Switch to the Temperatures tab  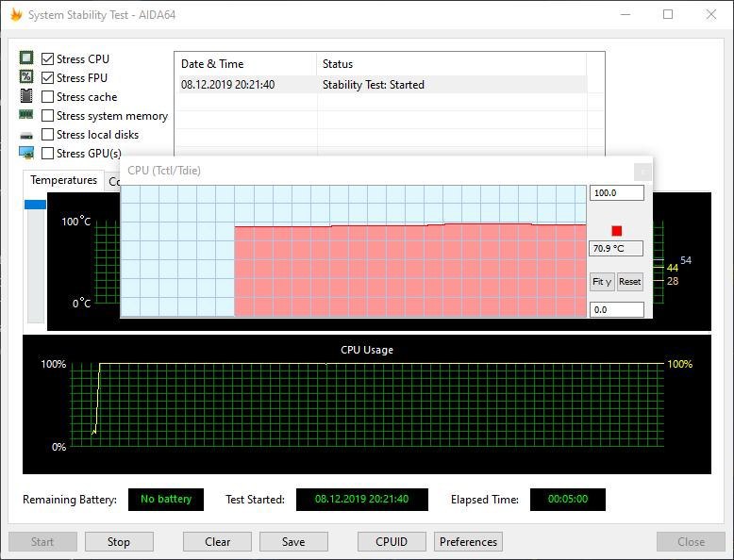pyautogui.click(x=63, y=180)
